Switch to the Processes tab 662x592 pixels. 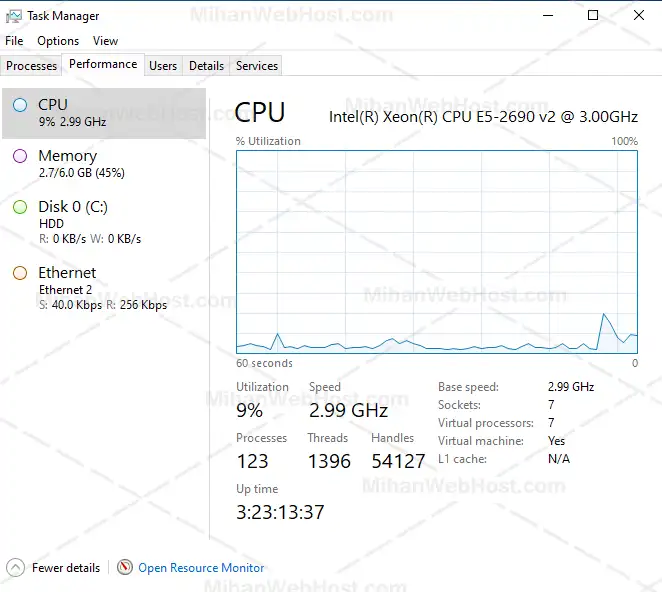32,66
